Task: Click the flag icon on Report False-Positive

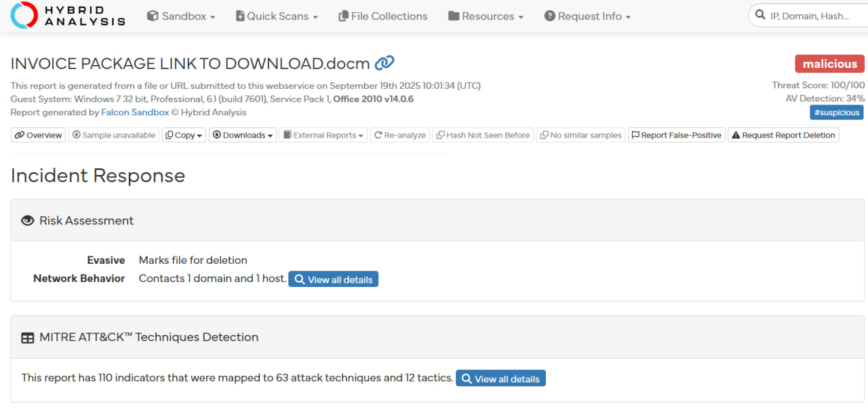Action: point(635,135)
